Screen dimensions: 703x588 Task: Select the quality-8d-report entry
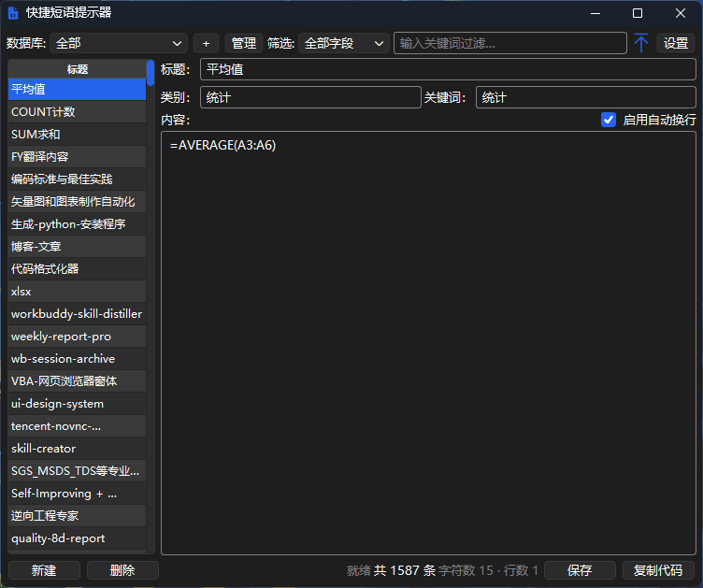[x=77, y=538]
